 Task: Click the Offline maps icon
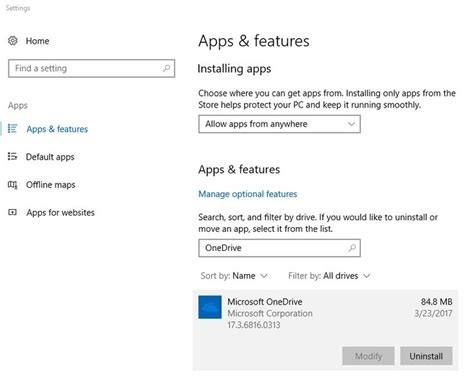coord(13,184)
